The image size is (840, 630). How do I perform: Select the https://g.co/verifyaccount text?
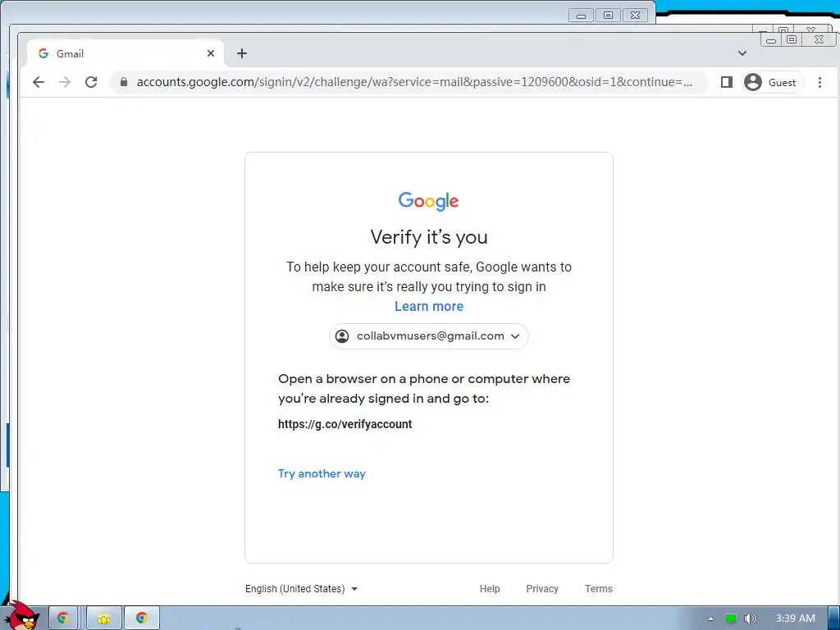click(x=345, y=424)
